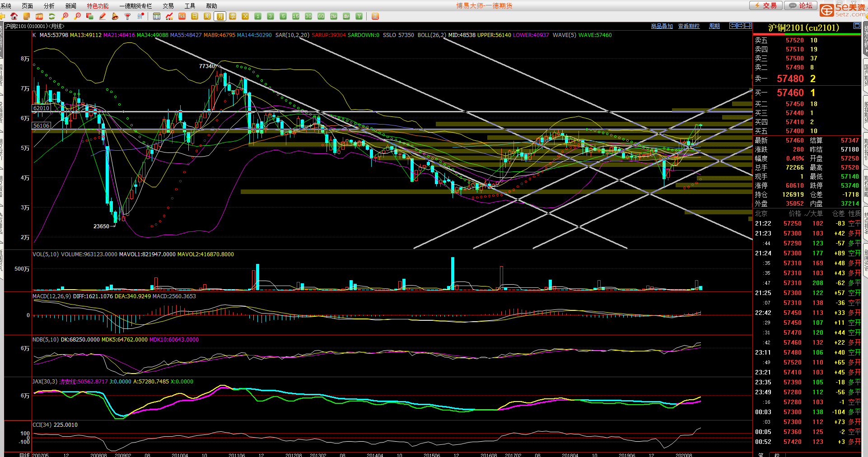Switch to Tick chart
The height and width of the screenshot is (457, 868).
click(x=182, y=16)
